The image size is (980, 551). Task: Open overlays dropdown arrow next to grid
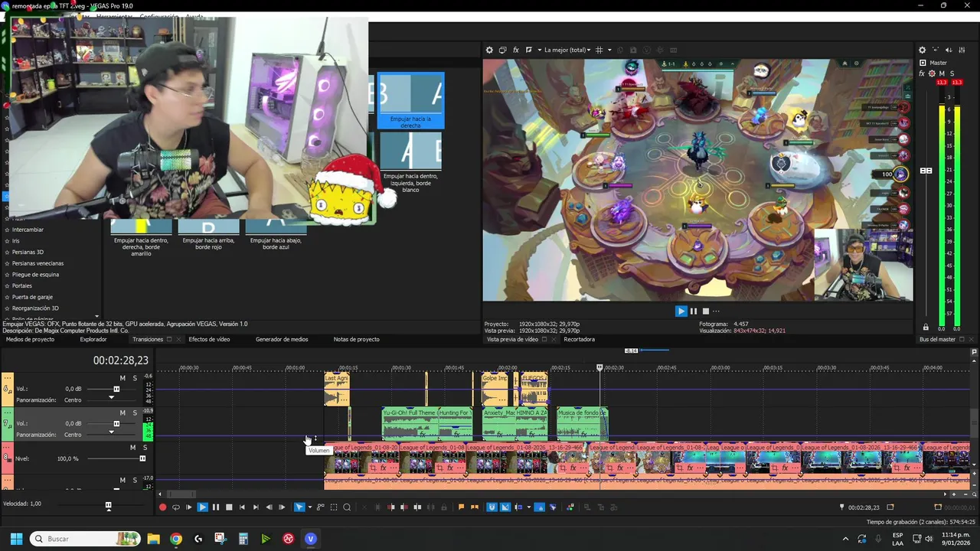pos(609,50)
